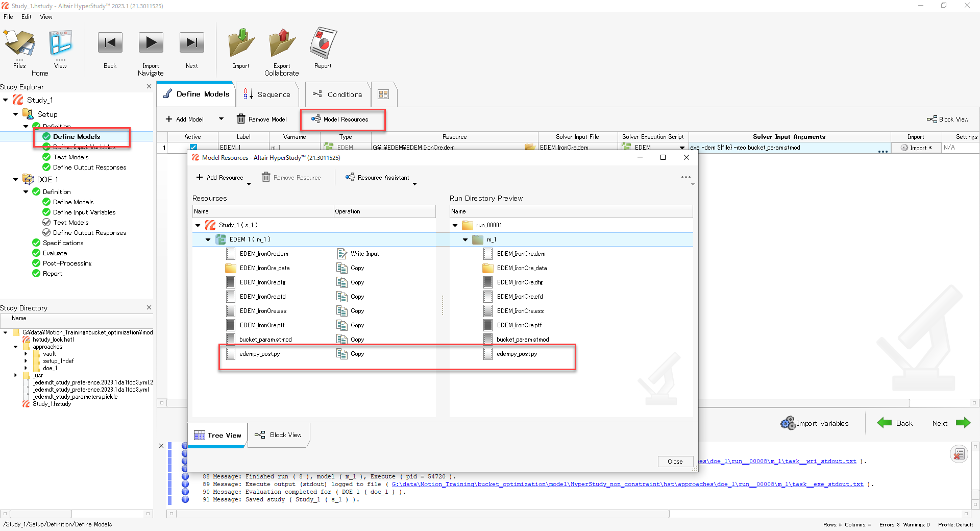
Task: Select Study_1.hstudy in Study Directory
Action: [52, 404]
